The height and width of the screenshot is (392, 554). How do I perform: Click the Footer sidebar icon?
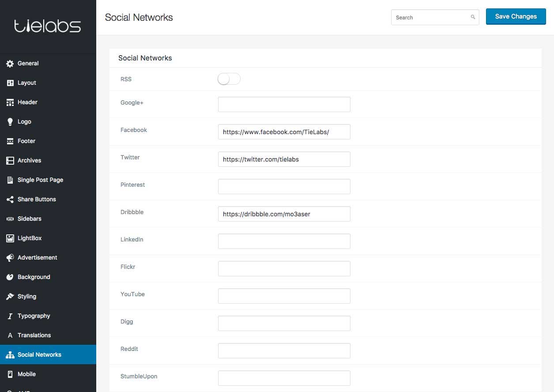click(x=10, y=141)
